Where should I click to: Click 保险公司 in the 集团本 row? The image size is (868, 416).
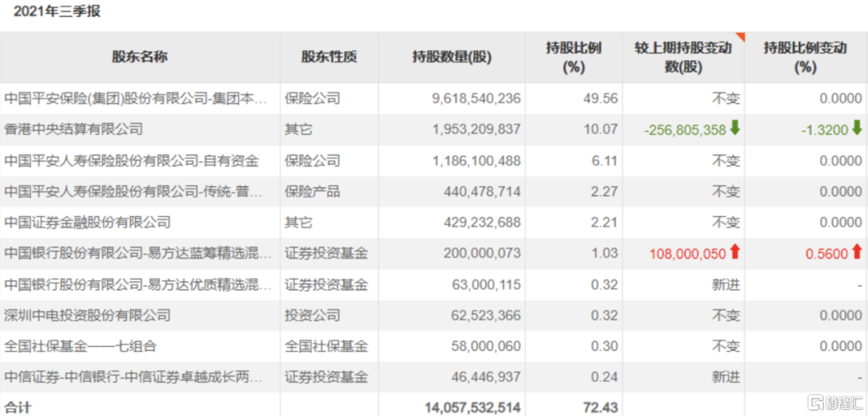312,99
